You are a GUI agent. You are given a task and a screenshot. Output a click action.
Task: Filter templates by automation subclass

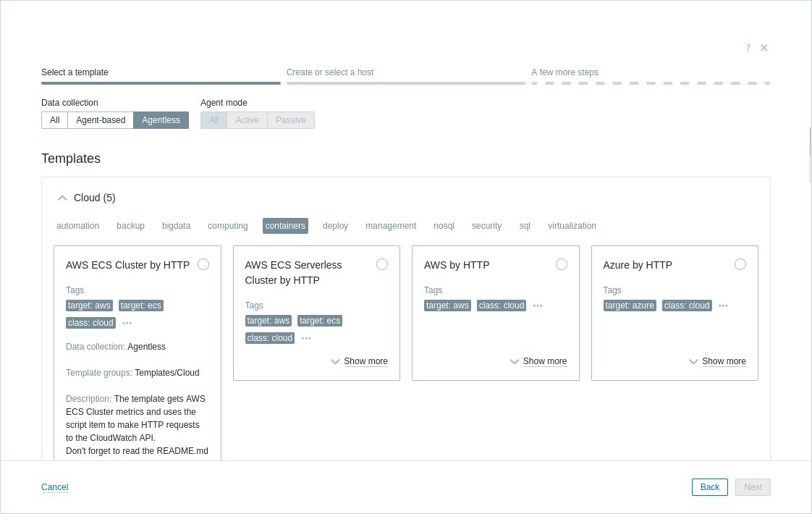click(x=77, y=226)
